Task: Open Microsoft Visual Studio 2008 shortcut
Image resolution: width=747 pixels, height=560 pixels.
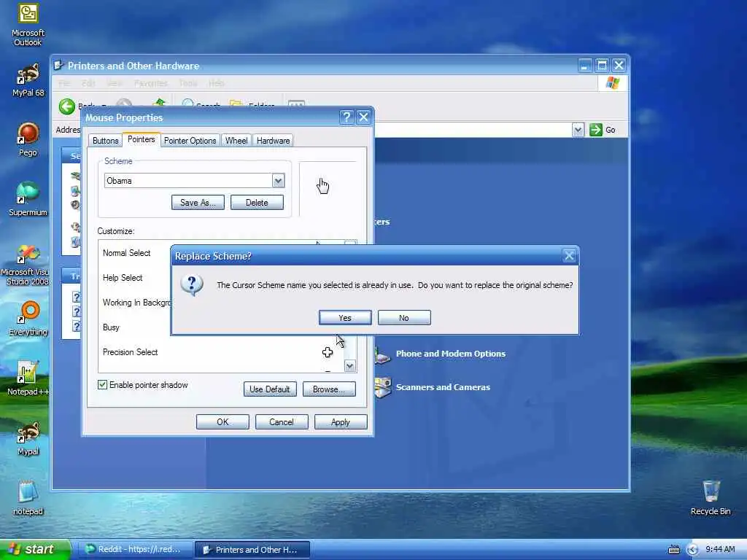Action: 26,265
